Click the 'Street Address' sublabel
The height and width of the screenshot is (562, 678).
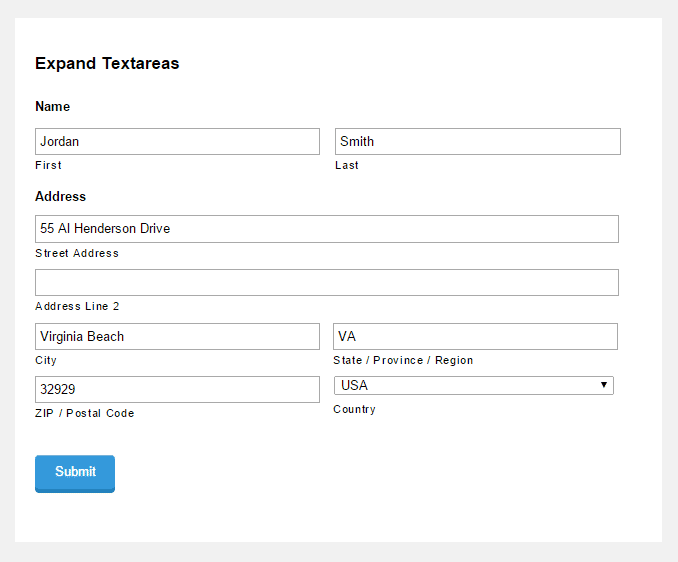[x=77, y=253]
